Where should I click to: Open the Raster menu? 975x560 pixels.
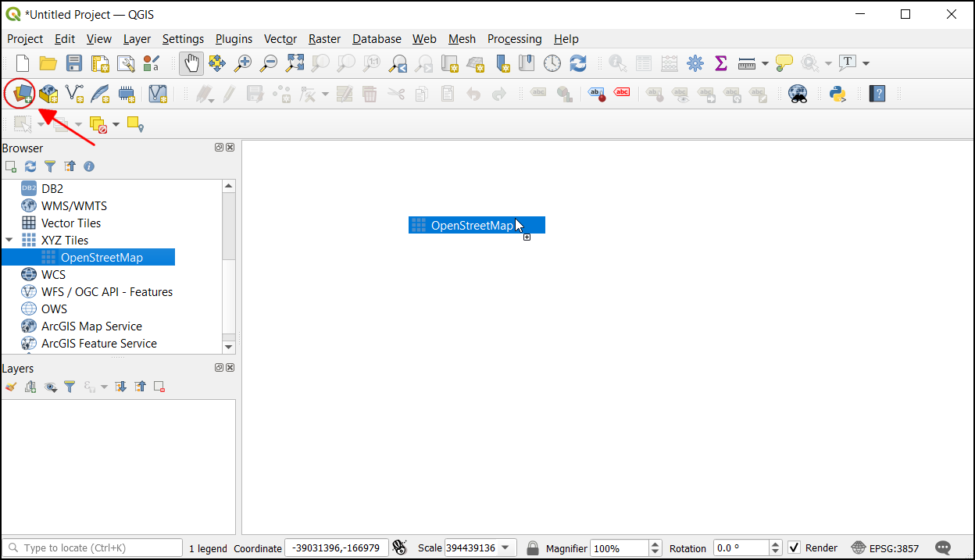pyautogui.click(x=324, y=39)
